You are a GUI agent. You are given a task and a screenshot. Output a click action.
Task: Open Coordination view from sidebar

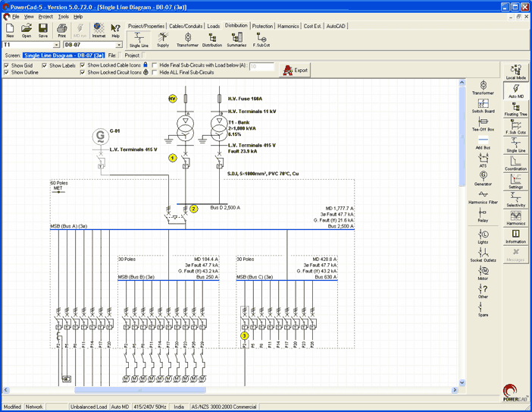(x=516, y=163)
